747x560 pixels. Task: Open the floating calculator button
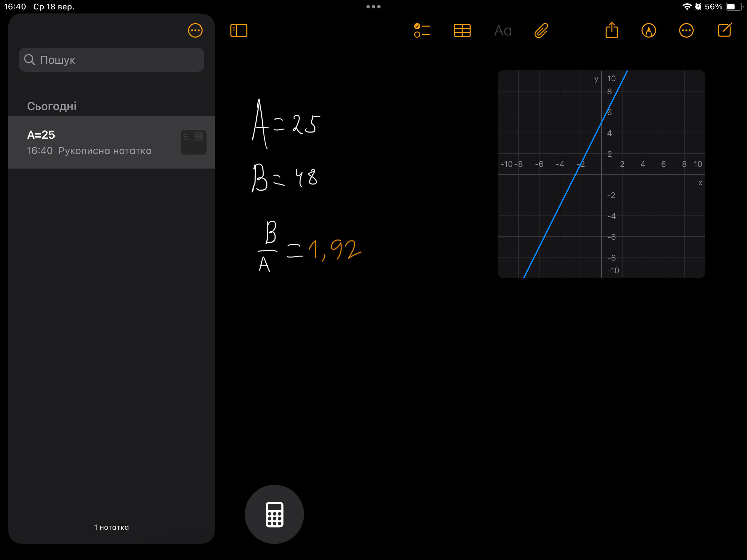pyautogui.click(x=274, y=514)
